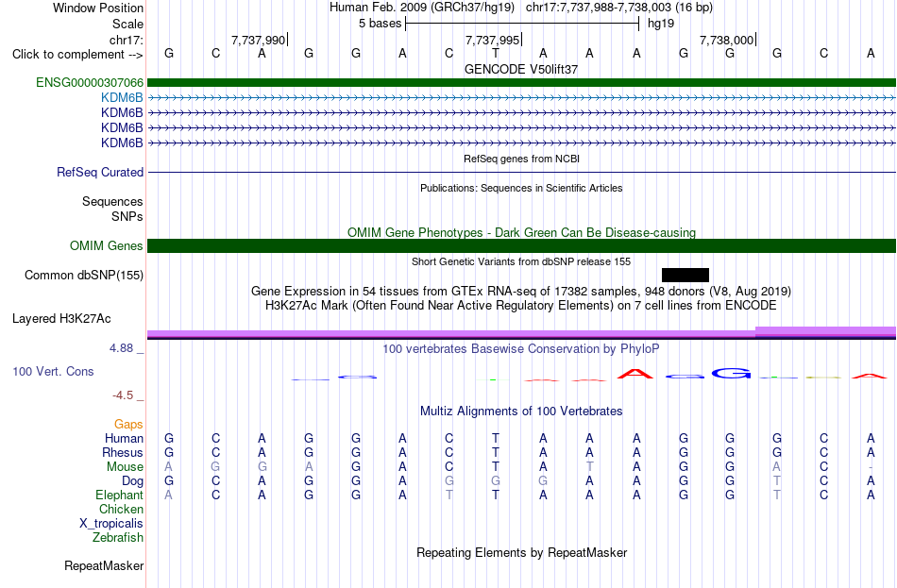The image size is (897, 588).
Task: Select the Mouse alignment row label
Action: click(x=125, y=467)
